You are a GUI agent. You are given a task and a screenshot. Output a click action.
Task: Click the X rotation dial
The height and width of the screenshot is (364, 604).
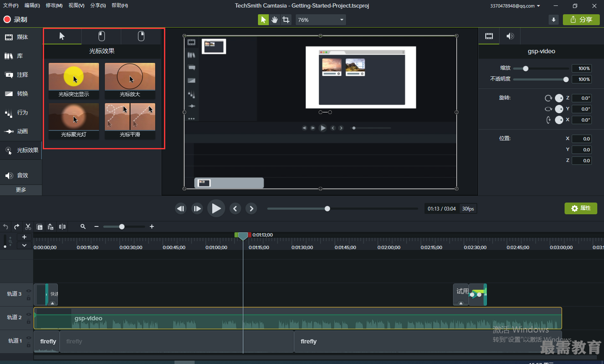[559, 120]
